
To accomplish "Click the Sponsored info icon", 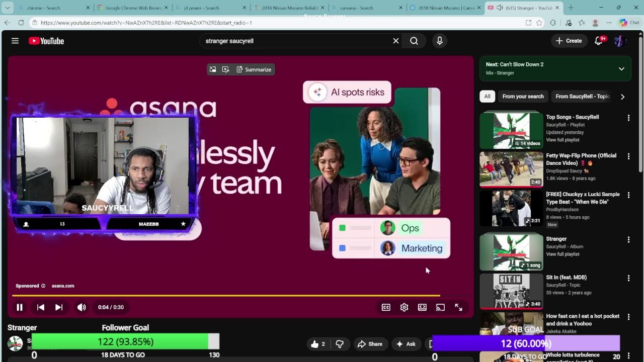I will coord(43,286).
